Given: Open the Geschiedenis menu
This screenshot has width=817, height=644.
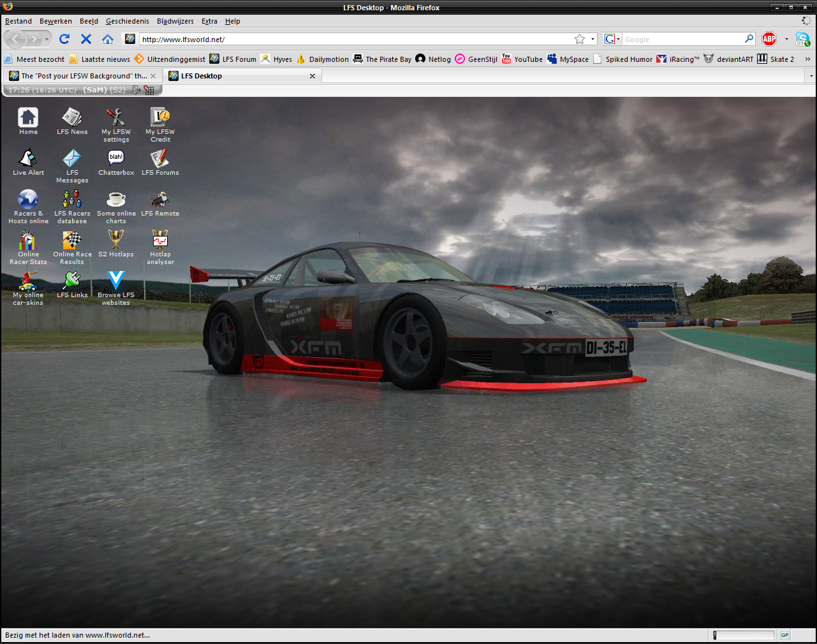Looking at the screenshot, I should pyautogui.click(x=128, y=21).
